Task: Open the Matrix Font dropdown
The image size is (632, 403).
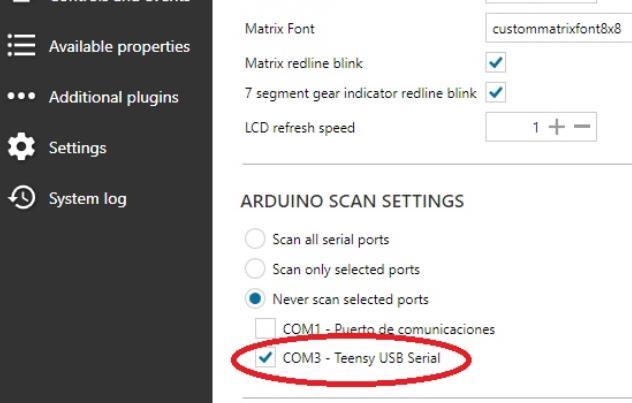Action: (558, 30)
